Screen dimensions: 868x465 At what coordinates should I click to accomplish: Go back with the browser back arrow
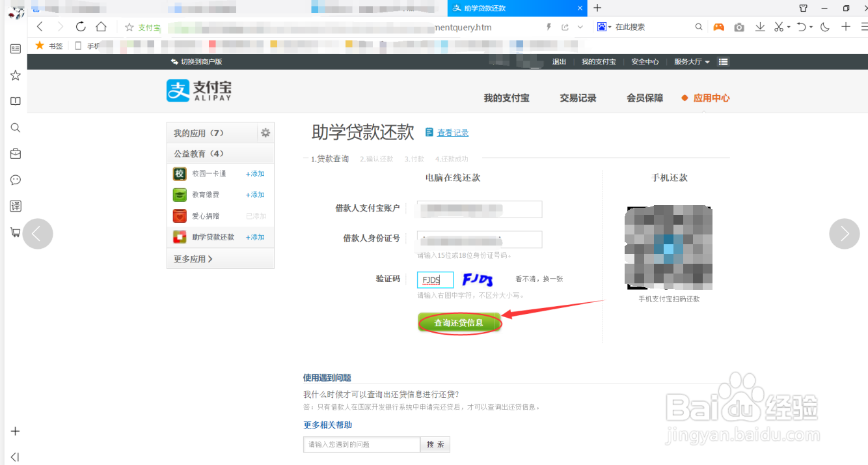pyautogui.click(x=40, y=27)
